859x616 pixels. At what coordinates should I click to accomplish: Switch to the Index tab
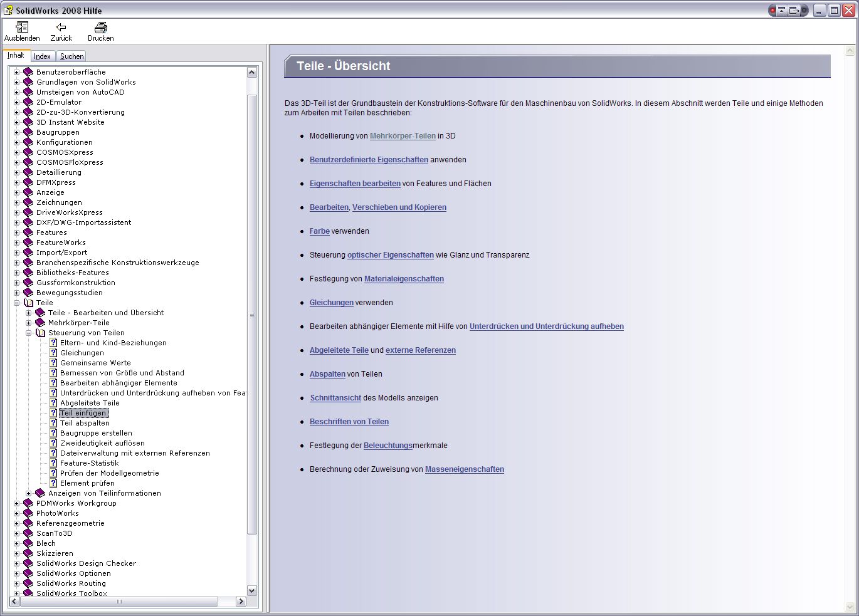point(42,56)
